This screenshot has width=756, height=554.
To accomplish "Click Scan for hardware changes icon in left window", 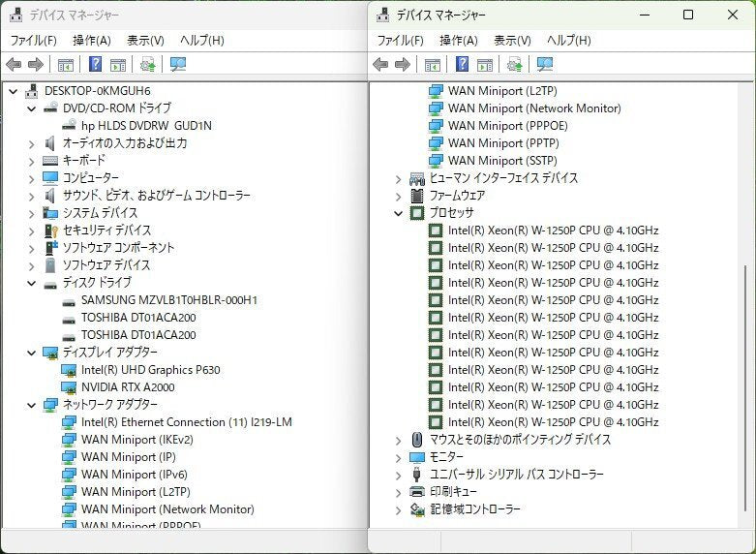I will point(178,64).
